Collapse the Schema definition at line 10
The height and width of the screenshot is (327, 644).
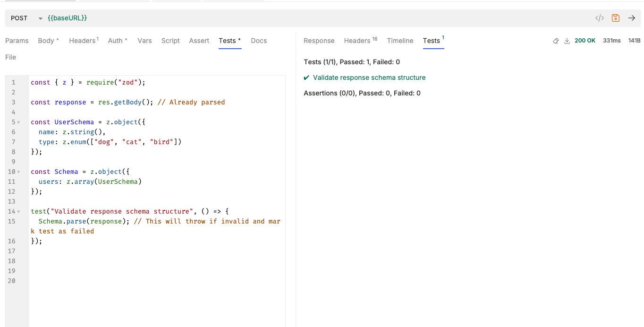click(x=18, y=172)
